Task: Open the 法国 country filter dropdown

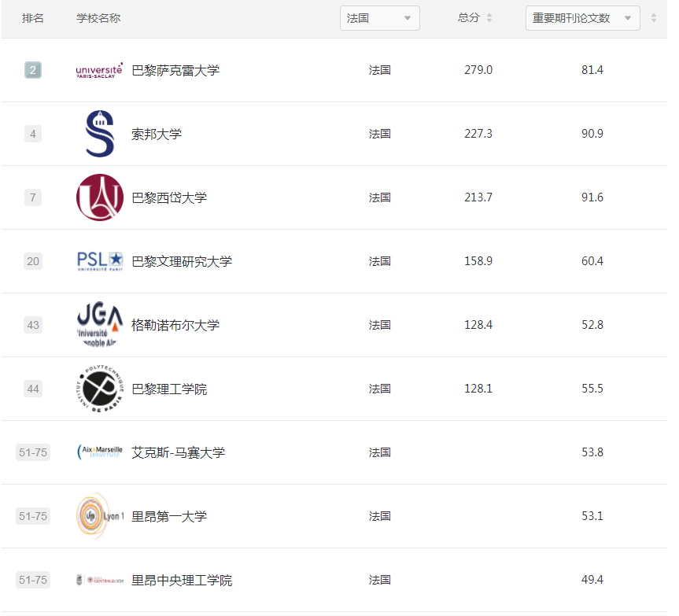Action: (379, 17)
